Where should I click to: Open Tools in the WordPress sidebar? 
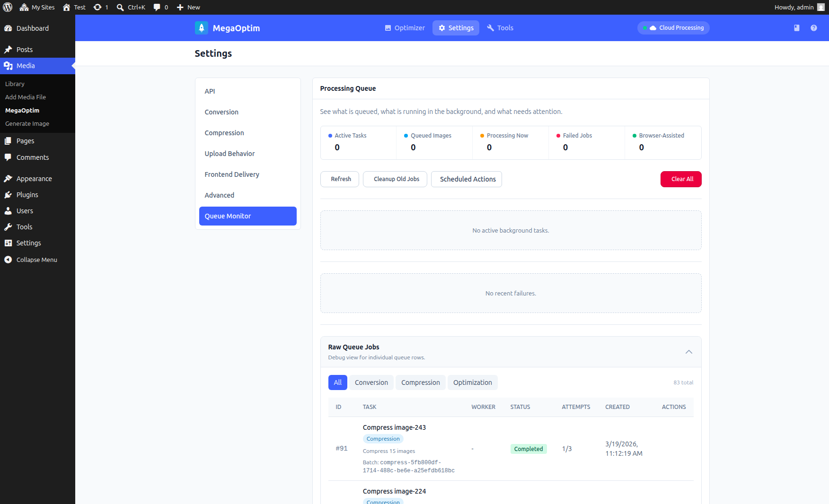37,227
